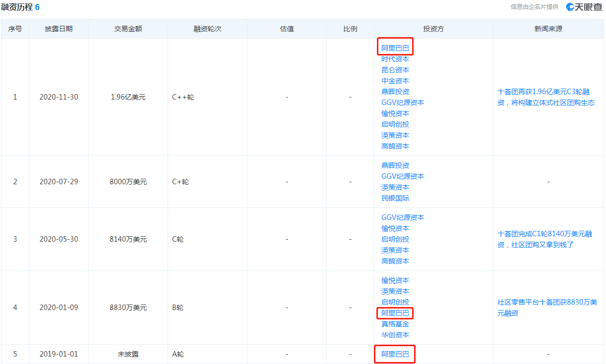
Task: Click the 交易金额 column header
Action: [128, 29]
